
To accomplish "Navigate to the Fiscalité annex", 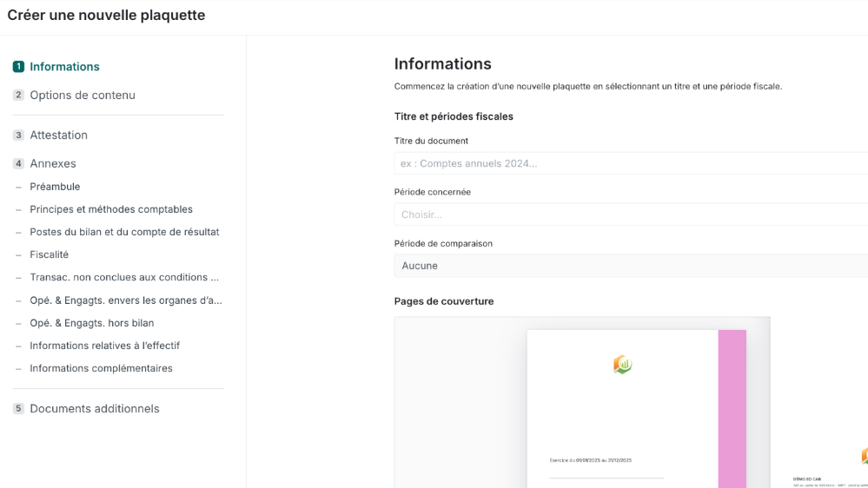I will (50, 254).
